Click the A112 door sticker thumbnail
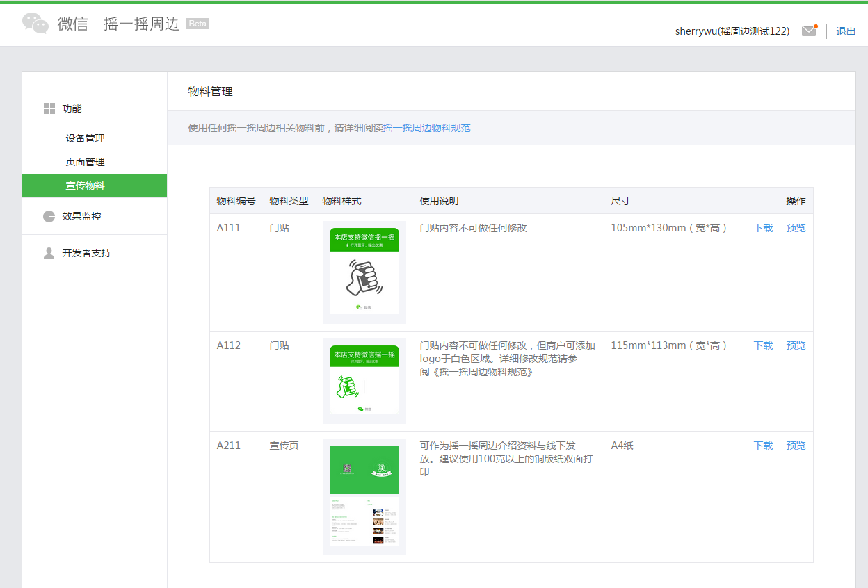Screen dimensions: 868x588 click(364, 381)
